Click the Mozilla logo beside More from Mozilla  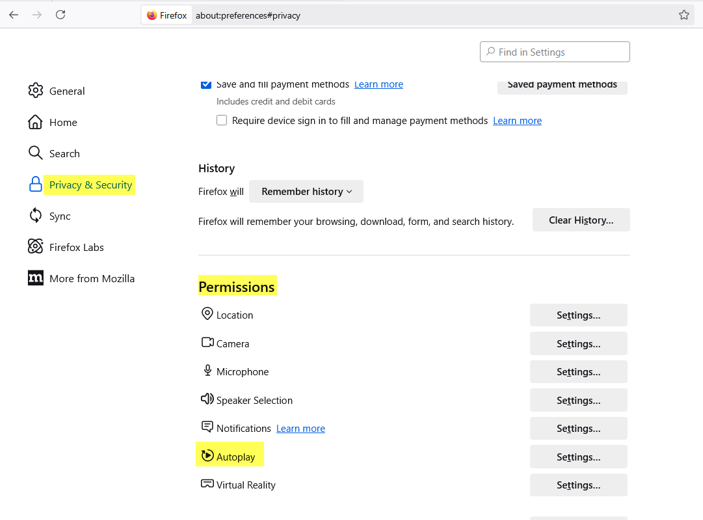click(x=35, y=278)
